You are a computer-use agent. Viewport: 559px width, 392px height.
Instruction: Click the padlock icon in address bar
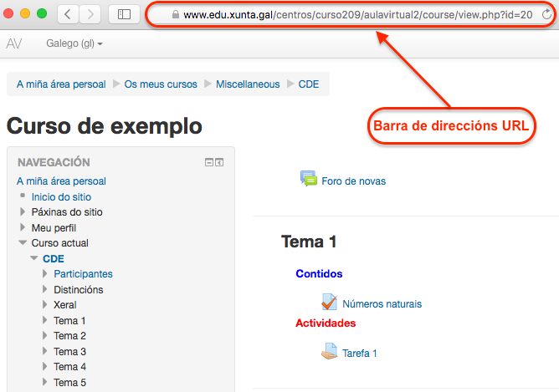175,14
